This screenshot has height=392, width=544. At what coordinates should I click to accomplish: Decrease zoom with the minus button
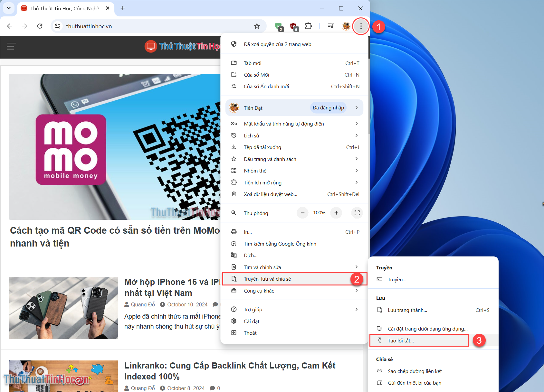tap(302, 213)
